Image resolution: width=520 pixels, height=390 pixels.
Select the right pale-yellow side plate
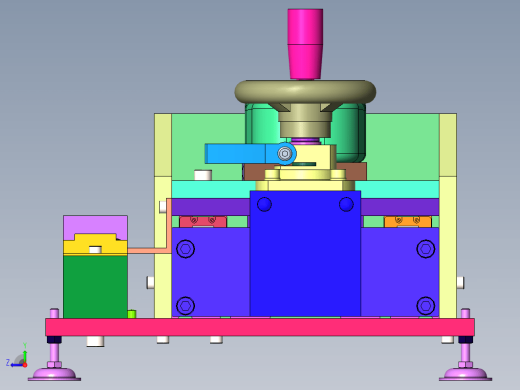pos(448,216)
